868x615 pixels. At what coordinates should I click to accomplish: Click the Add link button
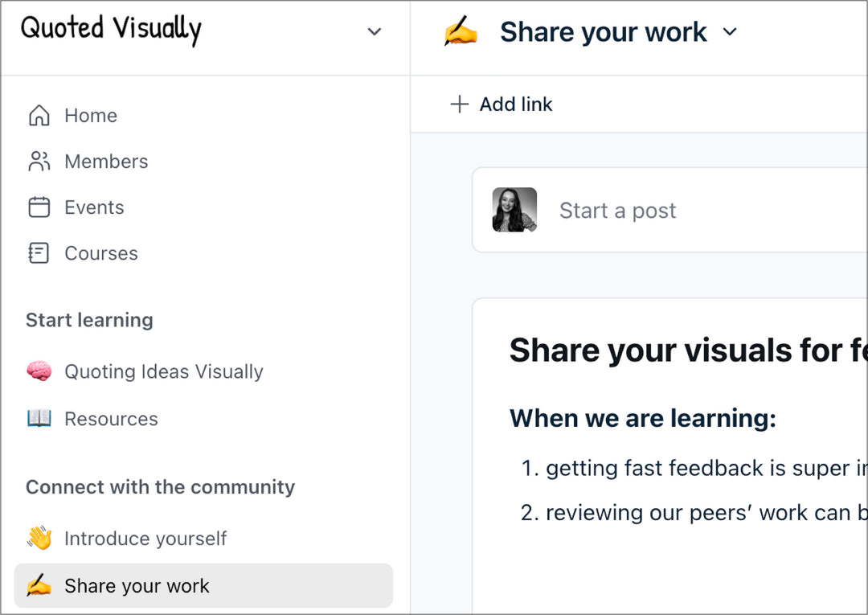coord(500,104)
